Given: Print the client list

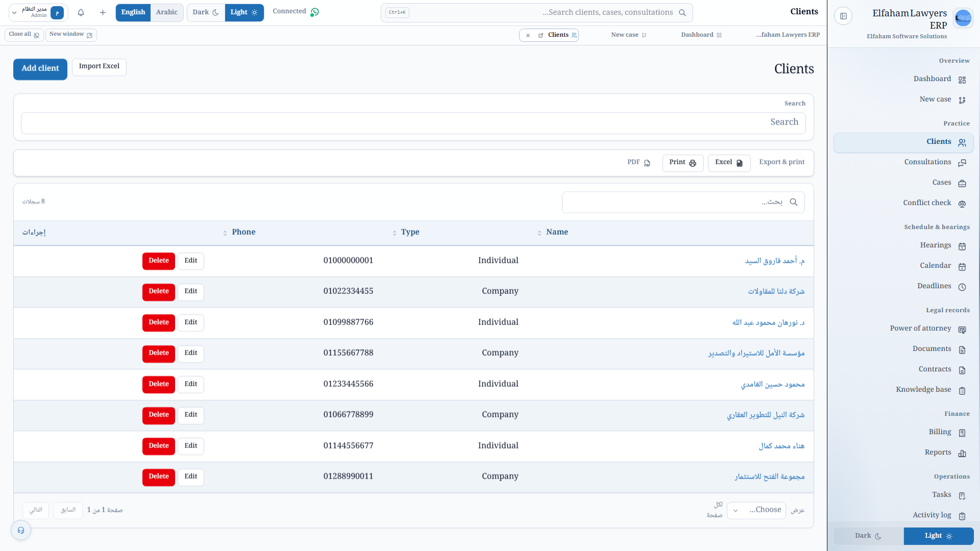Looking at the screenshot, I should pyautogui.click(x=683, y=163).
